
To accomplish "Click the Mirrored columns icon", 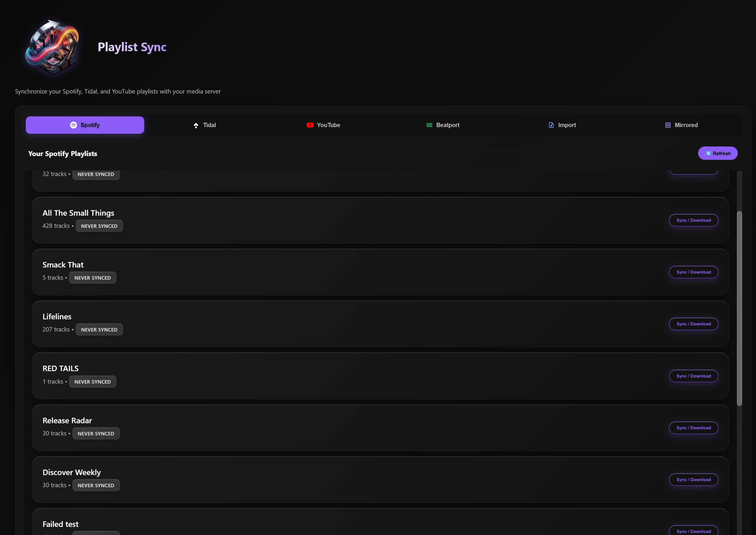I will click(668, 125).
